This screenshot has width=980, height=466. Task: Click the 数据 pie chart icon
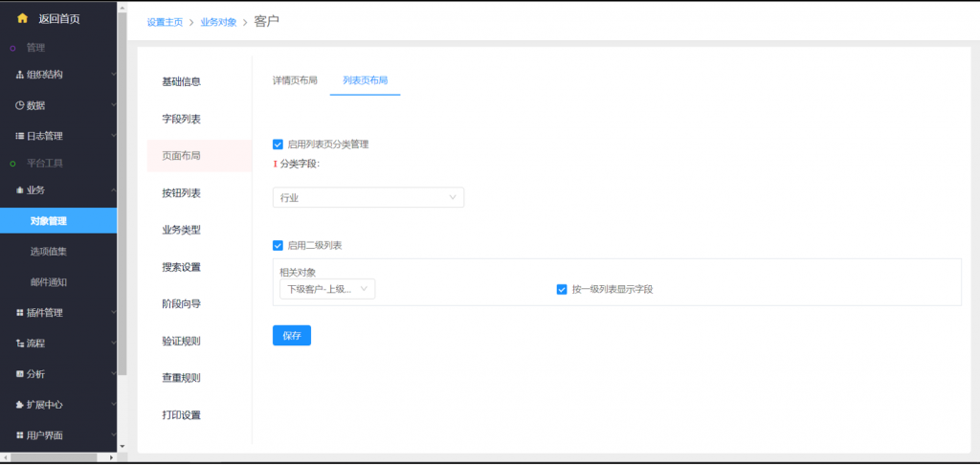point(19,105)
